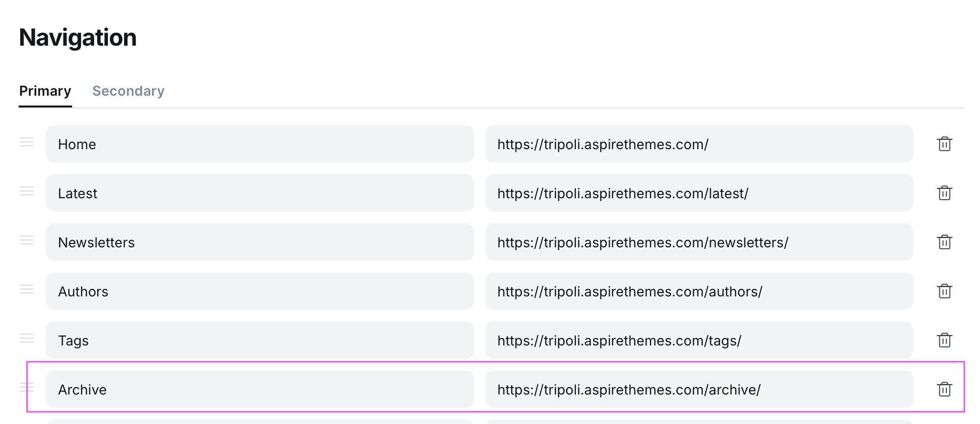
Task: Switch to the Secondary navigation tab
Action: [129, 91]
